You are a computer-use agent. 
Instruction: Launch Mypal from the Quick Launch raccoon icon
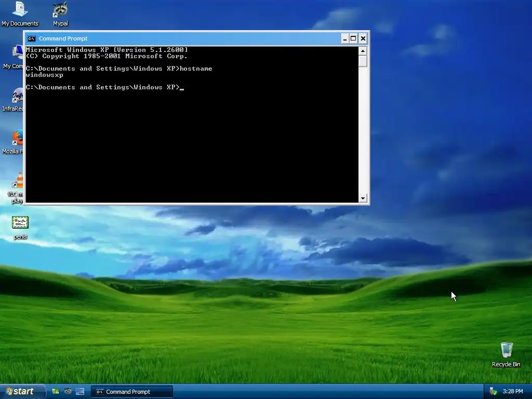tap(68, 392)
